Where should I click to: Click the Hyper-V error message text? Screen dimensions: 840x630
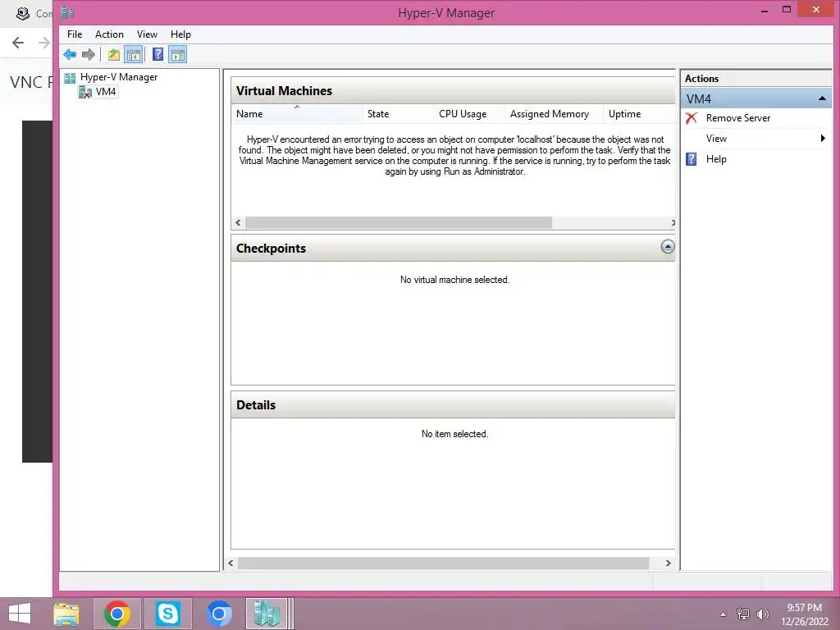454,155
